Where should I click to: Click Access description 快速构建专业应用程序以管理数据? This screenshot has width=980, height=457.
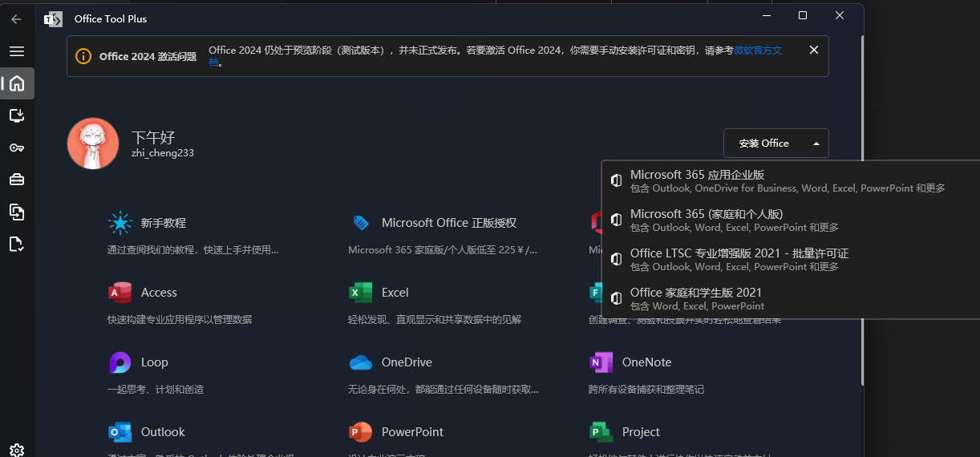[x=180, y=320]
